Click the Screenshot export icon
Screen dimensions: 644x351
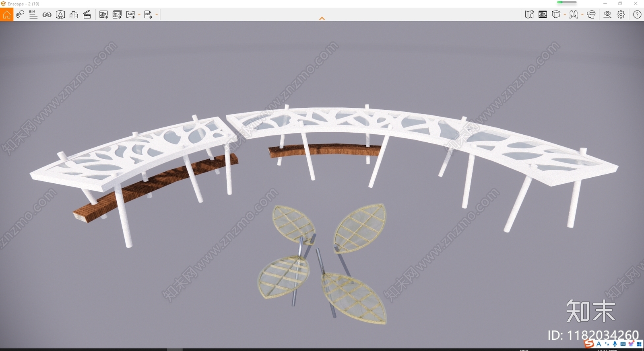(103, 15)
